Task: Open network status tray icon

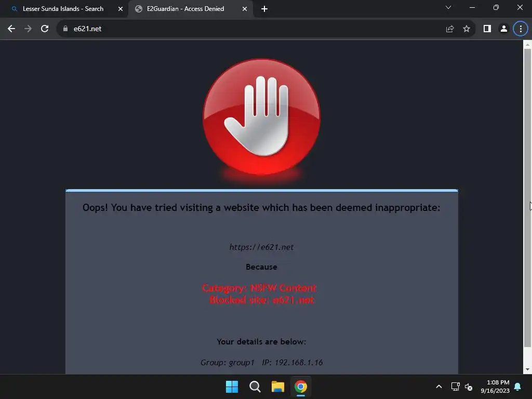Action: point(455,387)
